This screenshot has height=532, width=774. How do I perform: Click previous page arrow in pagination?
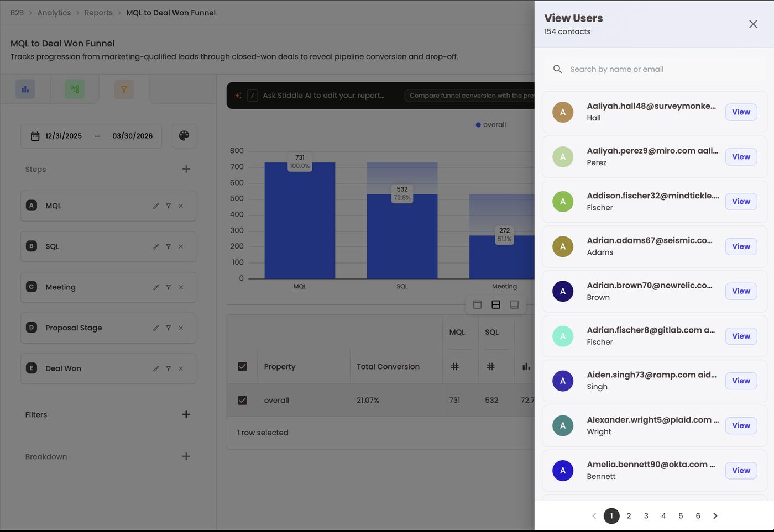coord(594,516)
